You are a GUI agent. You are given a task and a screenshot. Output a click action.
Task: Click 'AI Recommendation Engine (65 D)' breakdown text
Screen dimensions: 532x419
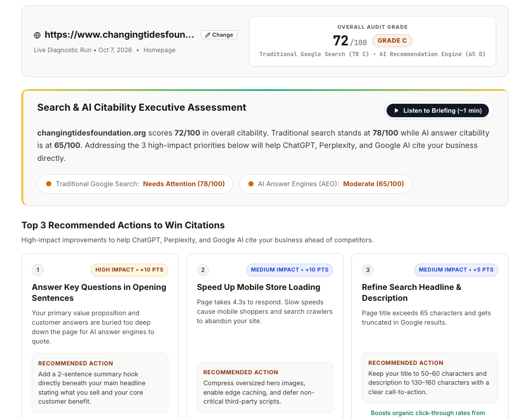[433, 54]
